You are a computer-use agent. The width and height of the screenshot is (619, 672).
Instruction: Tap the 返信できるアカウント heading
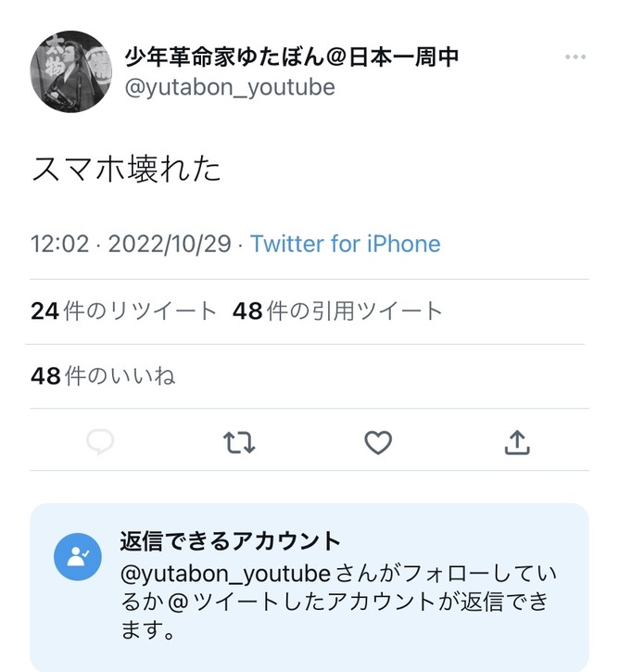230,541
